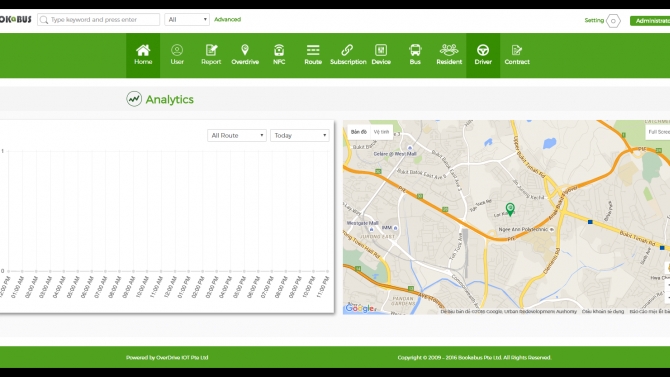Click the search magnifier icon
The image size is (670, 377).
click(x=44, y=20)
